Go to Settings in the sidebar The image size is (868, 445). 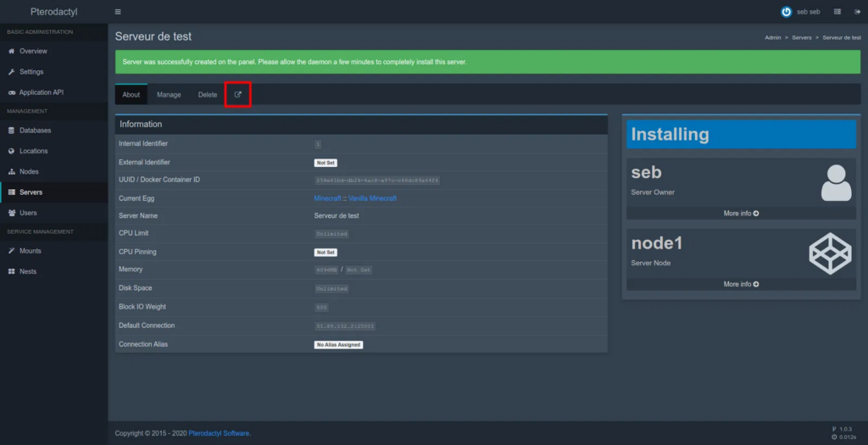31,72
